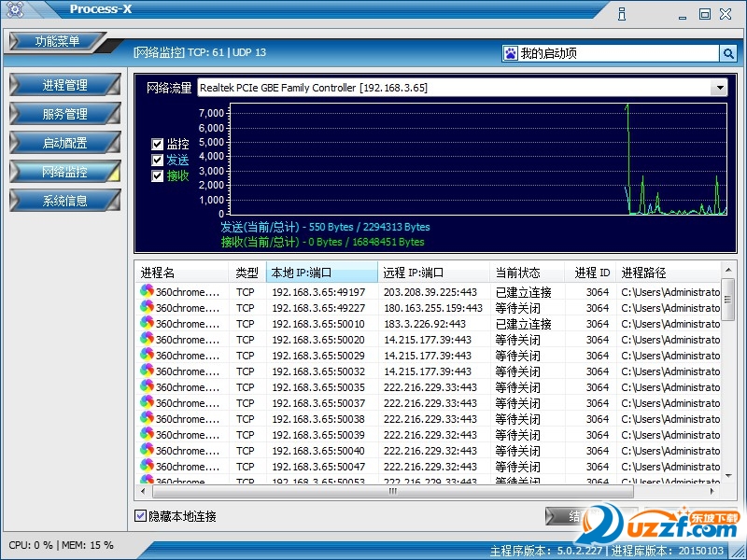The height and width of the screenshot is (560, 747).
Task: Sort by 本地 IP:端口 column header
Action: coord(321,273)
